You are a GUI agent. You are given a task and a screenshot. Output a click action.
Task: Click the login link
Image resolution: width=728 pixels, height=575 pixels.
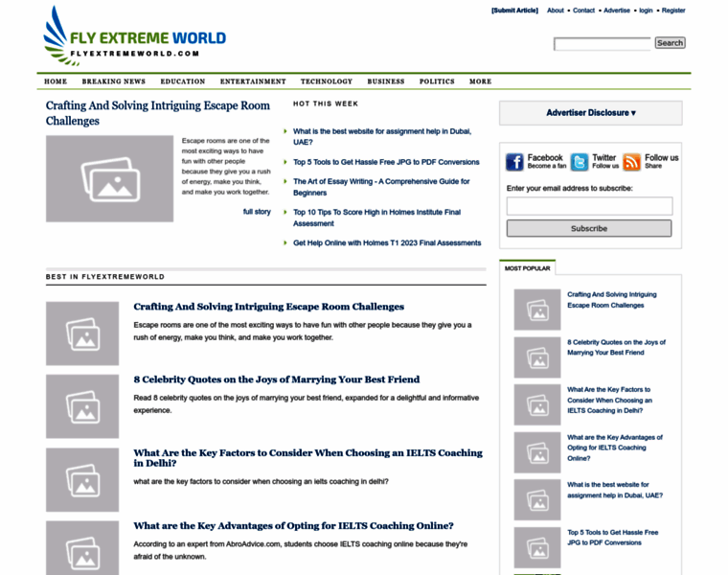[646, 11]
